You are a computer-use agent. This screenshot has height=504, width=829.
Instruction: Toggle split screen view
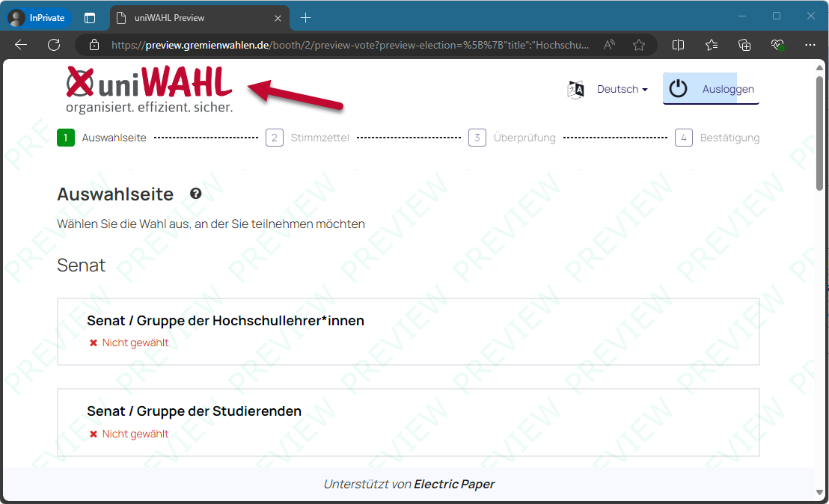pyautogui.click(x=679, y=45)
